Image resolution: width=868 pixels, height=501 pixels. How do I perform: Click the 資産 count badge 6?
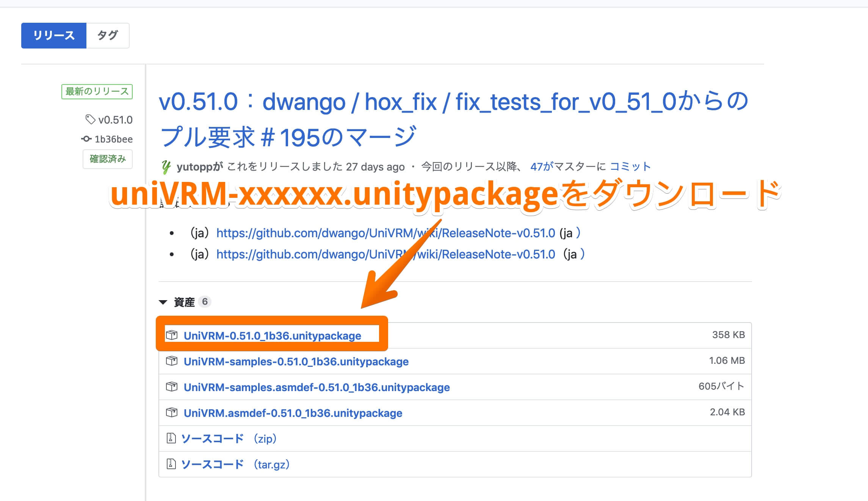tap(205, 302)
